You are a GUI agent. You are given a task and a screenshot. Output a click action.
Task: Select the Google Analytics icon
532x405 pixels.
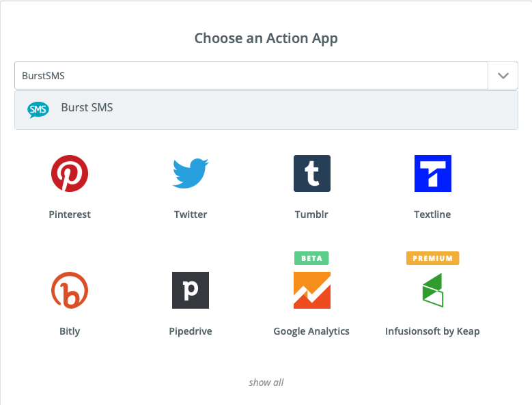pos(311,290)
